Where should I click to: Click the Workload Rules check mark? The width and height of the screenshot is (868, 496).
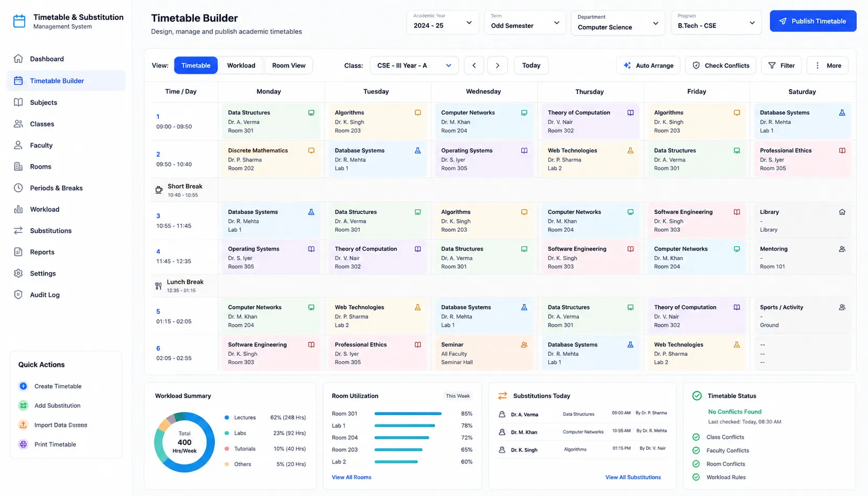click(696, 477)
